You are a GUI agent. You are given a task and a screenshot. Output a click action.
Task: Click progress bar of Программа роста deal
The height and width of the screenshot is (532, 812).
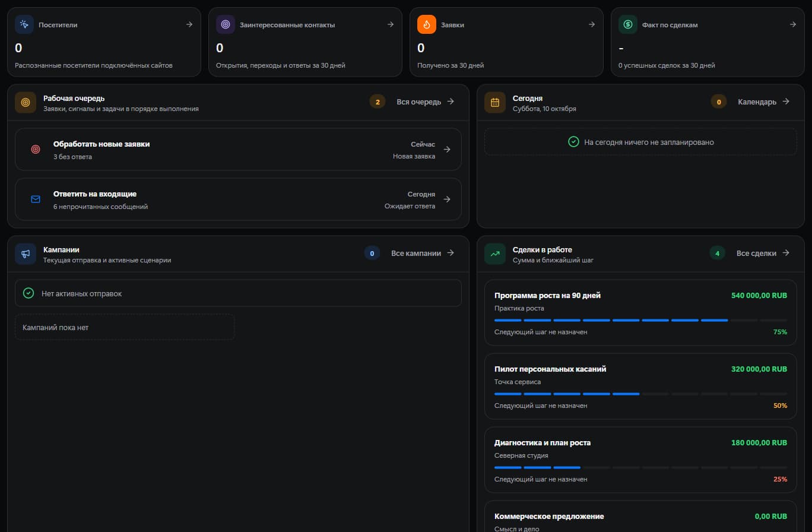640,320
